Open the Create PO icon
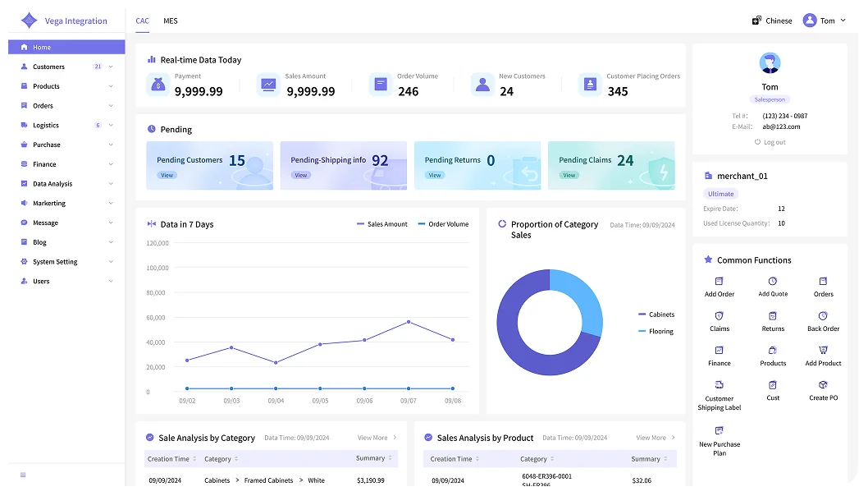868x496 pixels. point(823,384)
